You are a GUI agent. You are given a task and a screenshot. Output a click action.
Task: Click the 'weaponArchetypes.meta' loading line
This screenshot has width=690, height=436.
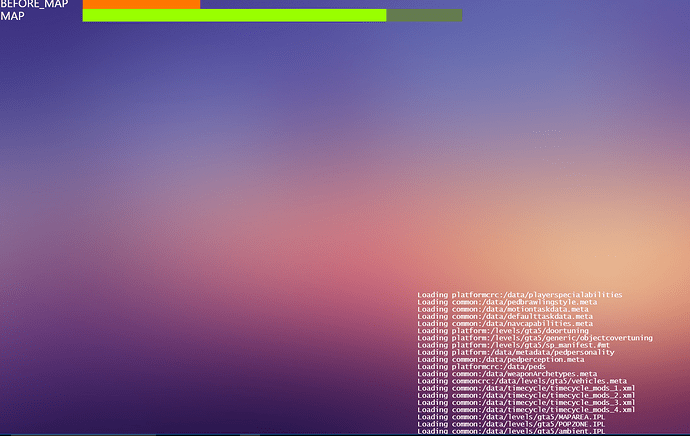[507, 374]
